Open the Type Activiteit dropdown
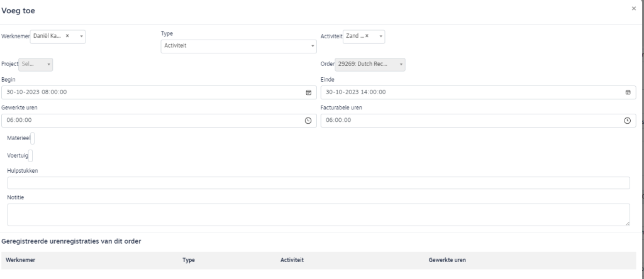Screen dimensions: 644x279 239,46
